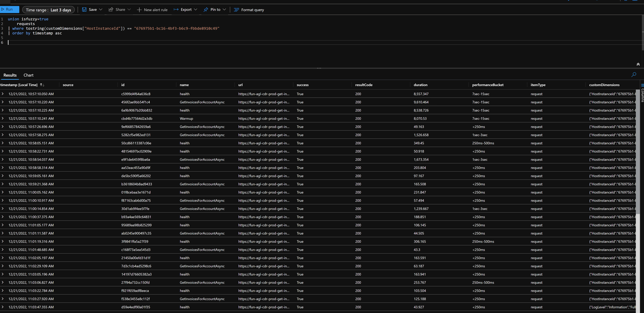Image resolution: width=644 pixels, height=313 pixels.
Task: Expand the first result row
Action: point(2,94)
